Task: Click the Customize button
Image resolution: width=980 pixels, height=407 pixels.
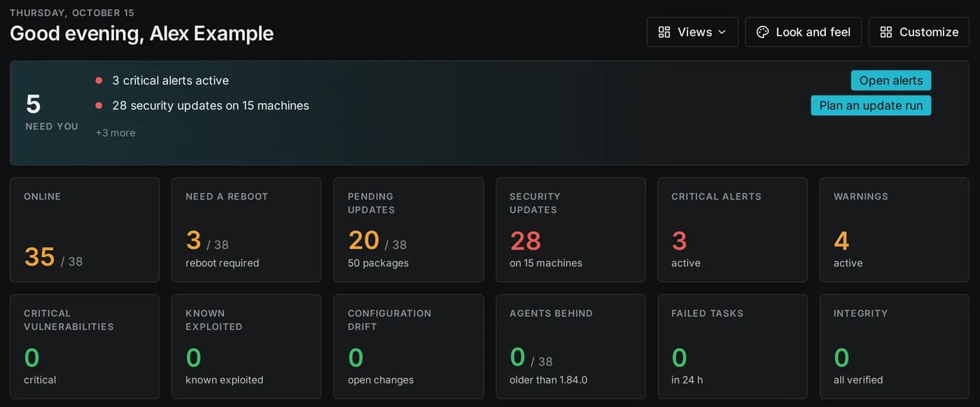Action: tap(918, 32)
